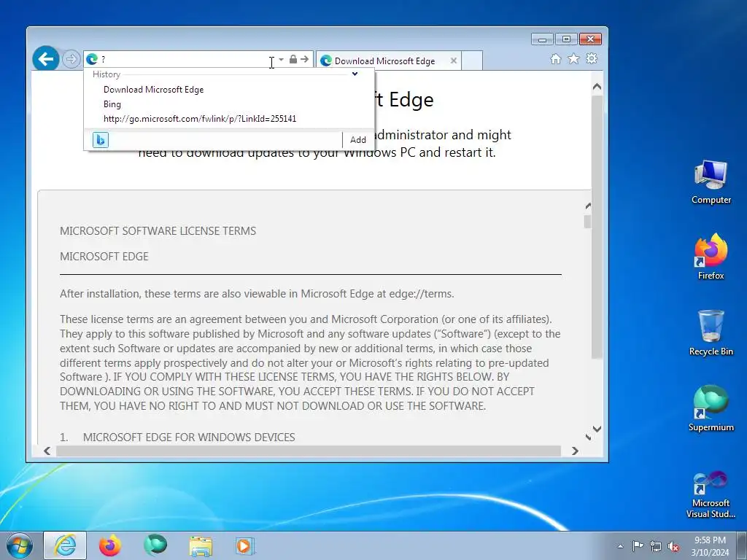747x560 pixels.
Task: Open Windows Media Player on taskbar
Action: click(245, 545)
